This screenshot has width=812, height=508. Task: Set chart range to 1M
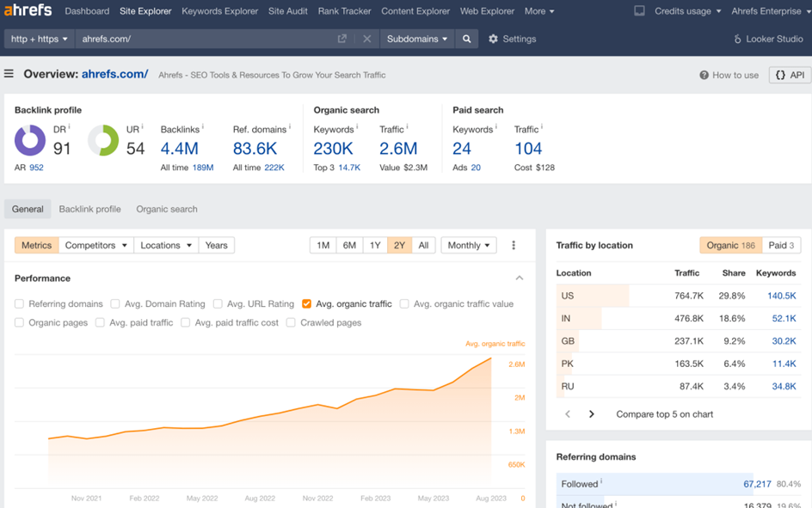323,245
